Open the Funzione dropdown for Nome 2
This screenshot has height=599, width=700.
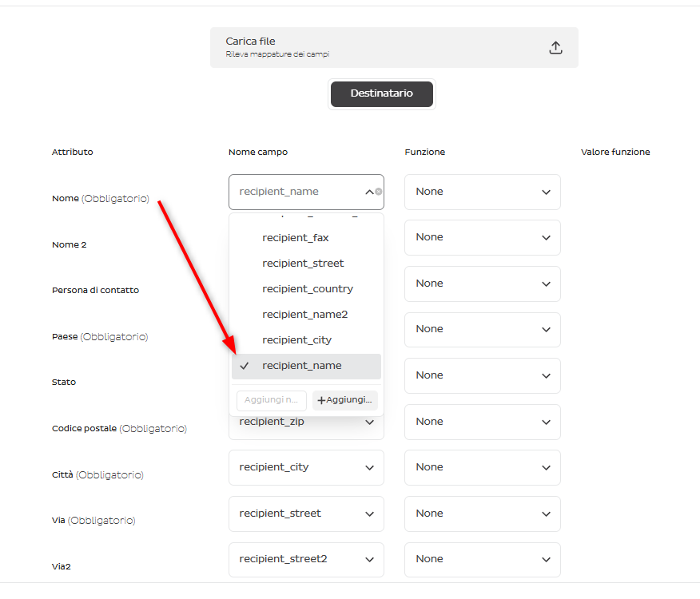pyautogui.click(x=482, y=237)
